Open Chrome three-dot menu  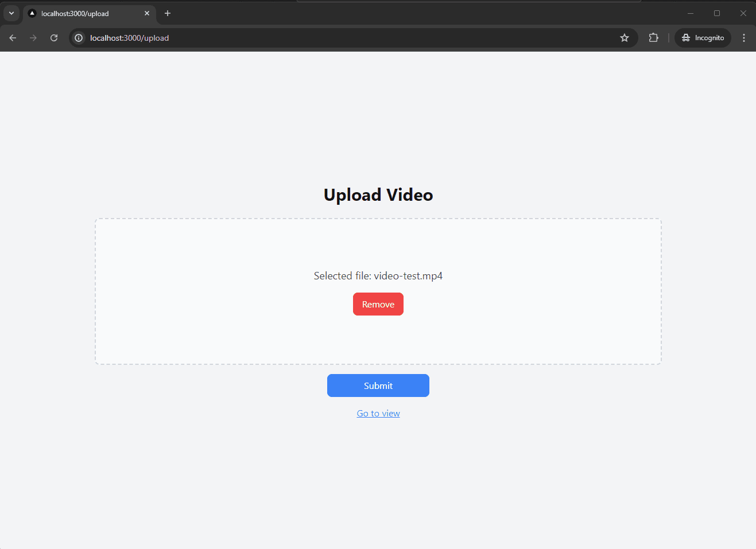pyautogui.click(x=744, y=38)
